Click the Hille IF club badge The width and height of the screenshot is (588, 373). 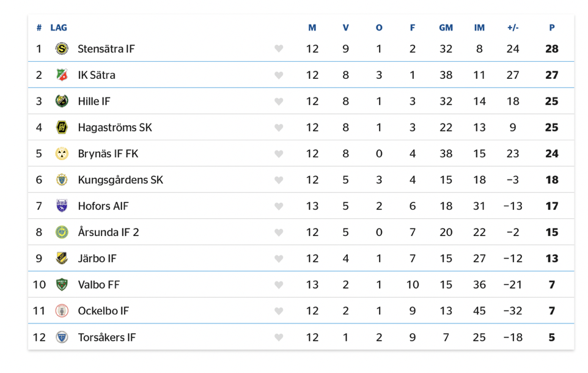62,102
